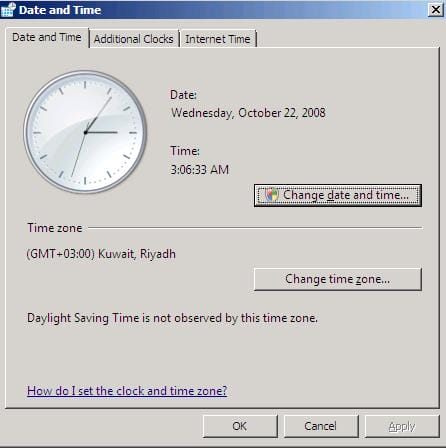This screenshot has width=446, height=448.
Task: Click the 'Date:' label
Action: coord(184,95)
